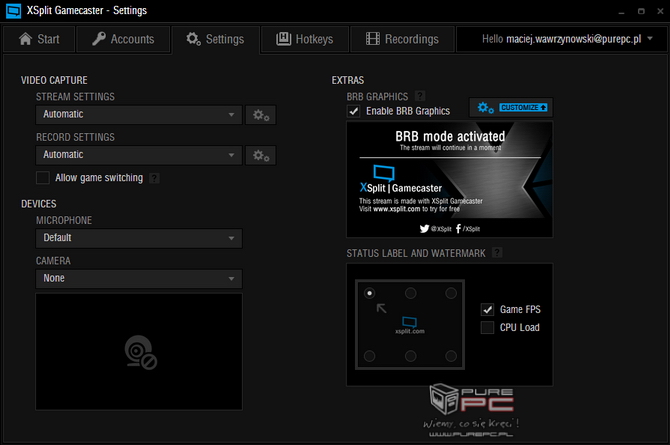Image resolution: width=670 pixels, height=445 pixels.
Task: Select bottom-center watermark position
Action: [411, 356]
